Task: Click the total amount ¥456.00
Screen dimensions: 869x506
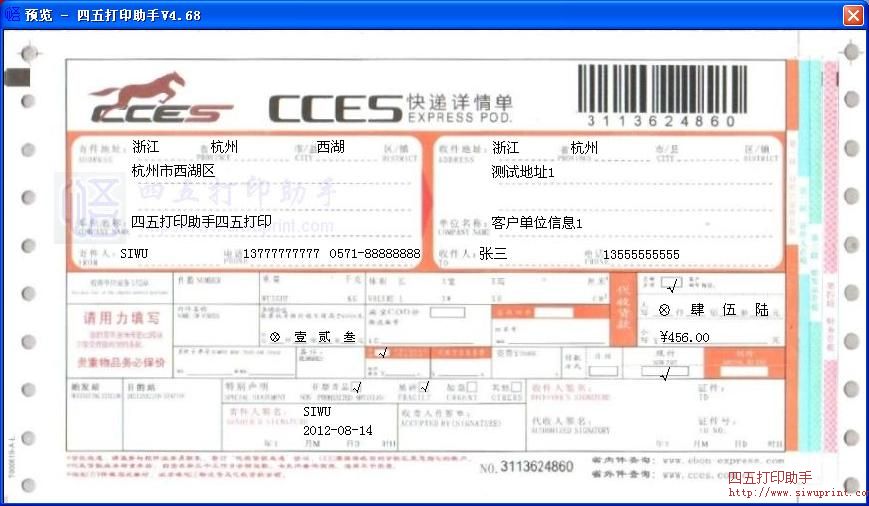Action: point(684,337)
